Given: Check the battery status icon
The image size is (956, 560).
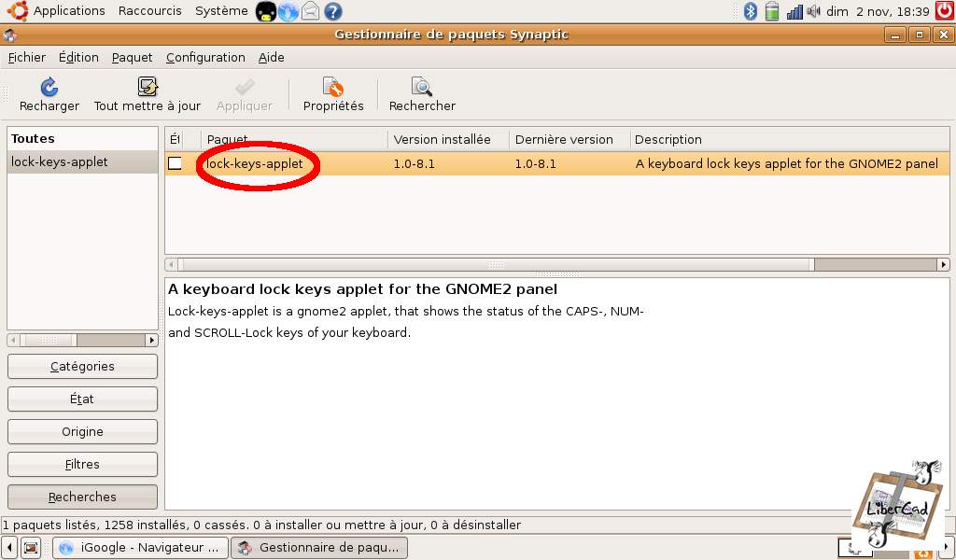Looking at the screenshot, I should [x=772, y=11].
